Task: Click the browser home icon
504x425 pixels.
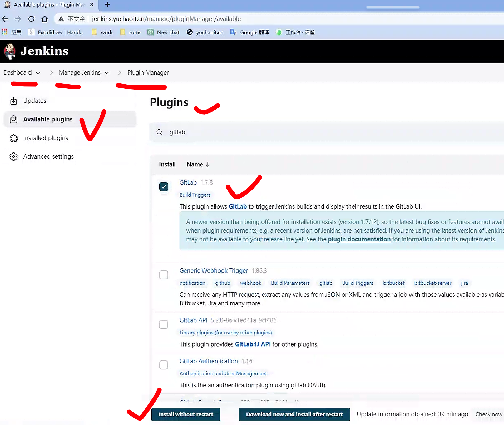Action: coord(45,19)
